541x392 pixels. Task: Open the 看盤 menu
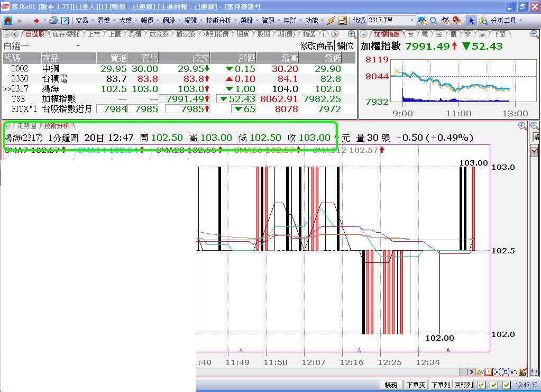(106, 21)
